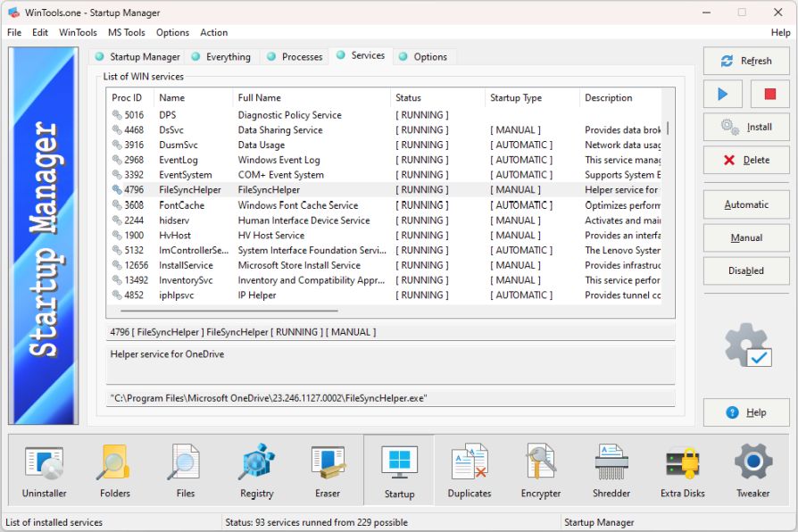Sort by the Status column header
798x532 pixels.
[x=438, y=98]
